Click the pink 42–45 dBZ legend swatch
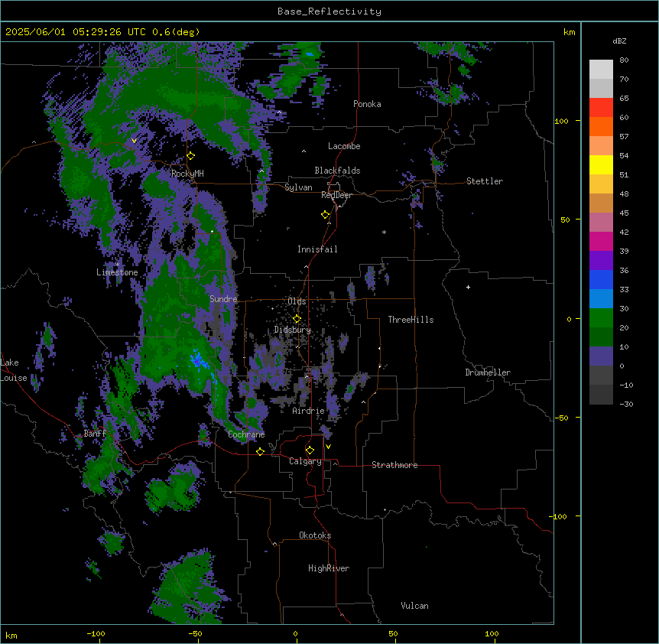 click(601, 223)
